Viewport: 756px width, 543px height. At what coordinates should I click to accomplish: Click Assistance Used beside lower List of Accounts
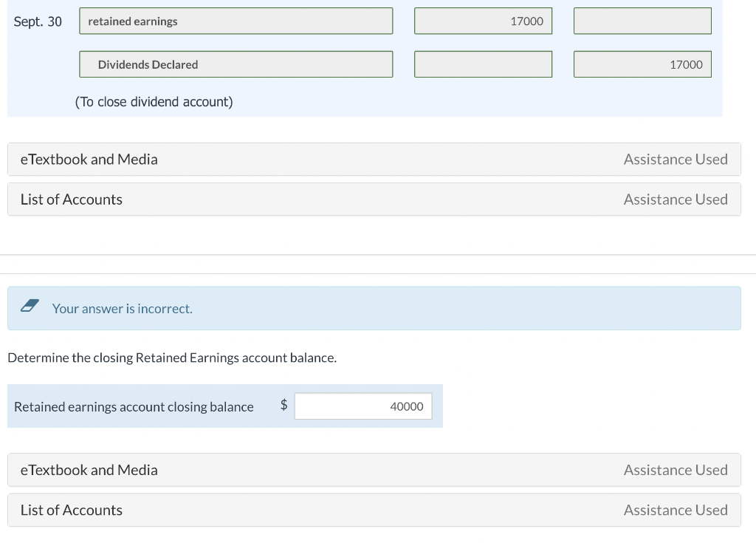point(676,510)
